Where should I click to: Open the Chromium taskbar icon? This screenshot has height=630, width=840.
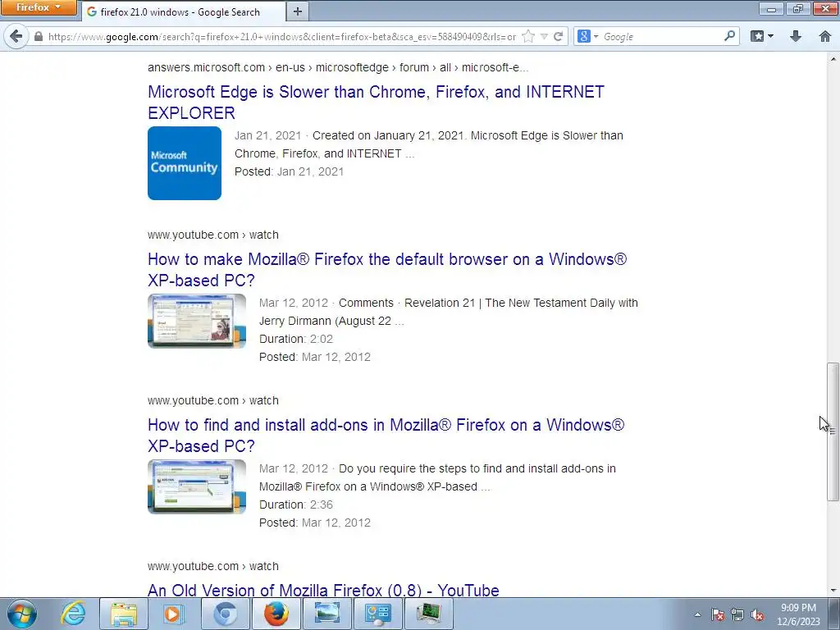point(226,614)
